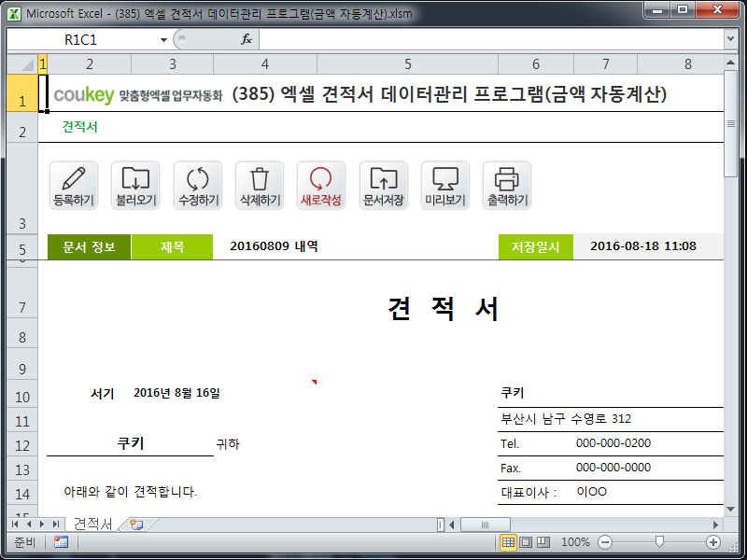Click the 삭제하기 (delete) trash icon
The height and width of the screenshot is (560, 747).
tap(260, 186)
